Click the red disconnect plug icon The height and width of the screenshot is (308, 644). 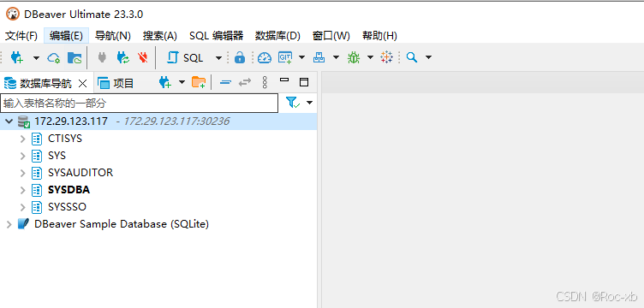coord(142,57)
